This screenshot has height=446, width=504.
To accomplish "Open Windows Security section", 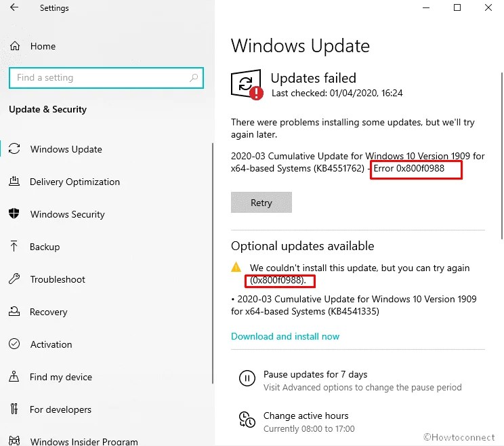I will (68, 214).
